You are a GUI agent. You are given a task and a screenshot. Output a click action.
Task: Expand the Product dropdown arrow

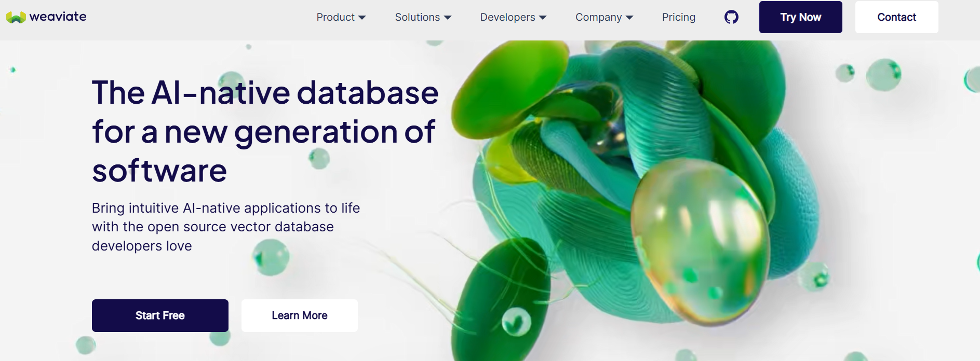coord(362,18)
